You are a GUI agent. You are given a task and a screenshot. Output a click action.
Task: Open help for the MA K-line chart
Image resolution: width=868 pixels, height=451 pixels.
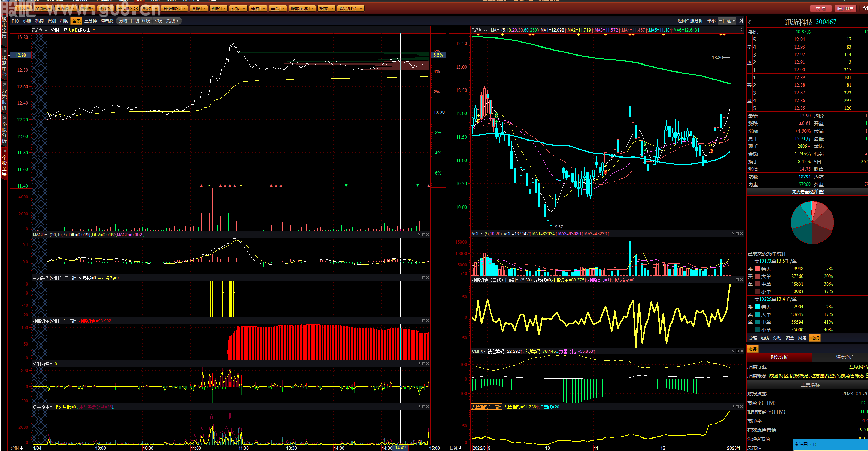click(742, 30)
